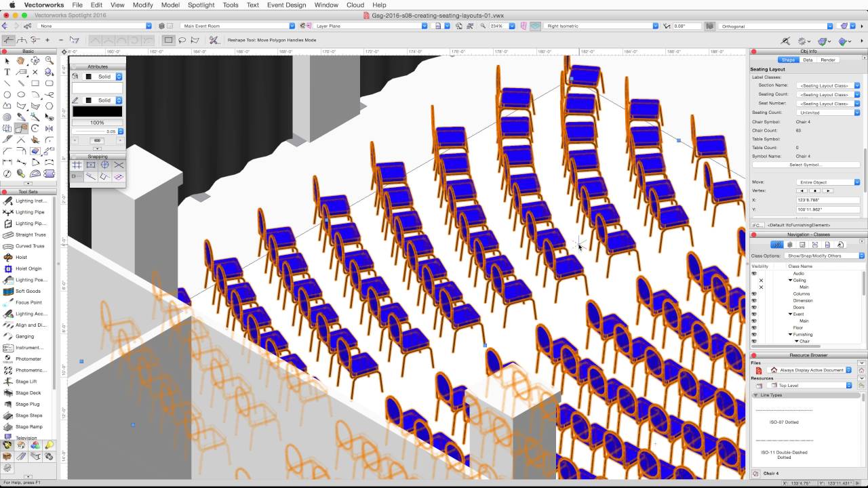Image resolution: width=868 pixels, height=488 pixels.
Task: Open the zoom percentage 234% dropdown
Action: (x=502, y=26)
